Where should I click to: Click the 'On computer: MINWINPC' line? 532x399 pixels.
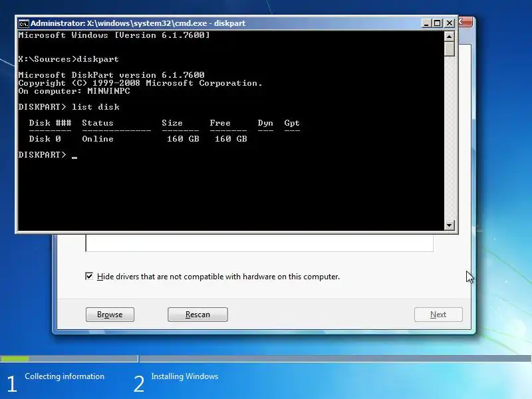[74, 91]
